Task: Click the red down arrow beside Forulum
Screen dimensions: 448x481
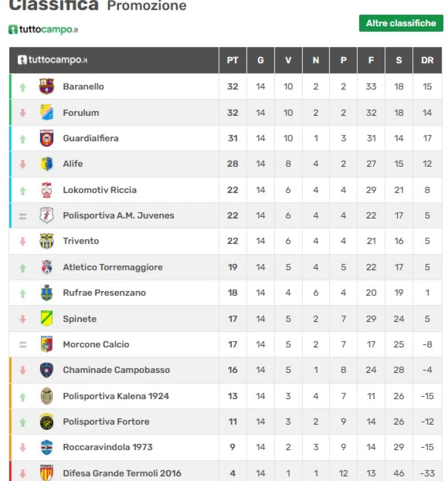Action: point(23,113)
